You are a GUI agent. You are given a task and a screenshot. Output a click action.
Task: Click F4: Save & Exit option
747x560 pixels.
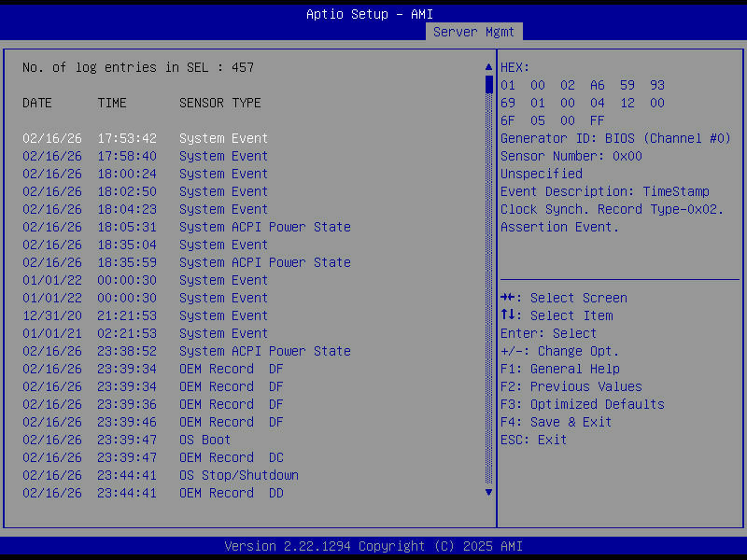[x=559, y=422]
